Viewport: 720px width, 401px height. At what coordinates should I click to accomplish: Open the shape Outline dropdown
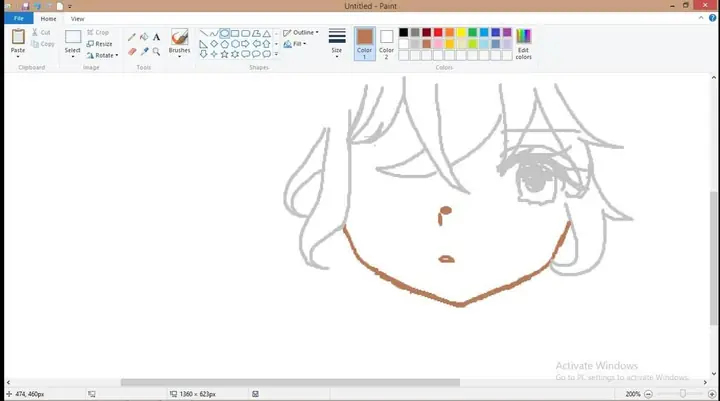tap(301, 33)
